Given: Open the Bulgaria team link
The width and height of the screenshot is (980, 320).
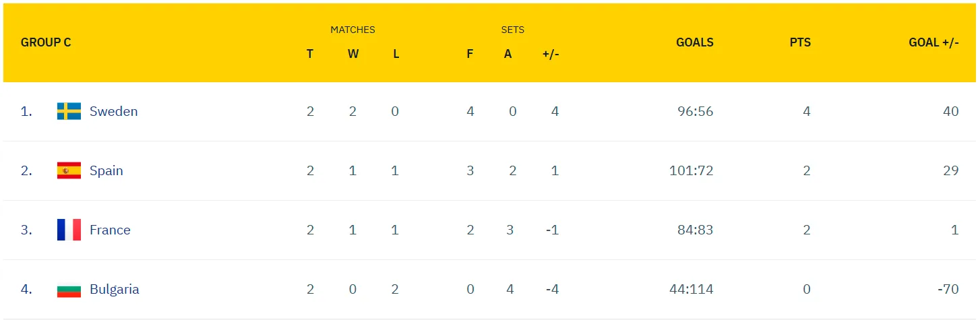Looking at the screenshot, I should click(x=114, y=289).
